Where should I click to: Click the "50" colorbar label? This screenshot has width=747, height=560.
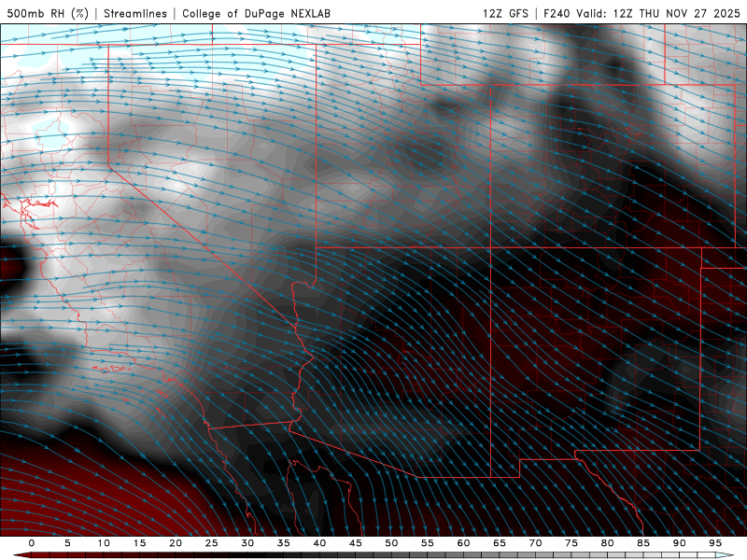pyautogui.click(x=391, y=543)
